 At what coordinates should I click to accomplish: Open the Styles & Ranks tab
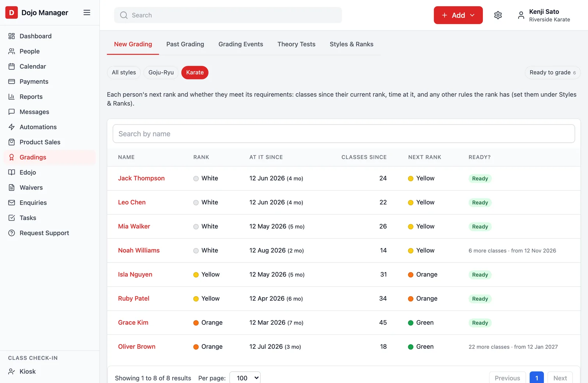[351, 44]
